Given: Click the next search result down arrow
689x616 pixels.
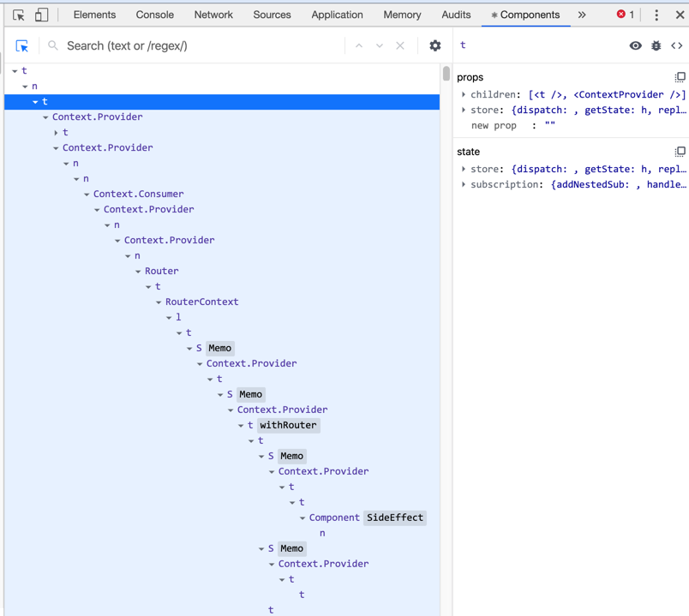Looking at the screenshot, I should (x=380, y=45).
